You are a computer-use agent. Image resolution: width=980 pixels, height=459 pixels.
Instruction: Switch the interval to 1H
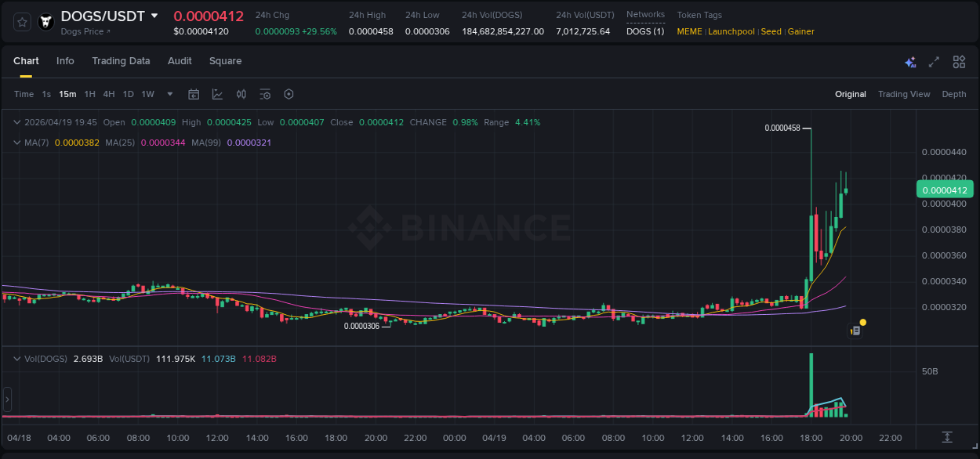click(90, 94)
